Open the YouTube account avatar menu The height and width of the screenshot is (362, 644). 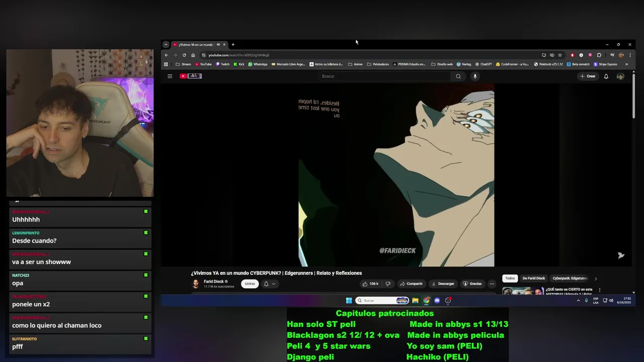[620, 76]
